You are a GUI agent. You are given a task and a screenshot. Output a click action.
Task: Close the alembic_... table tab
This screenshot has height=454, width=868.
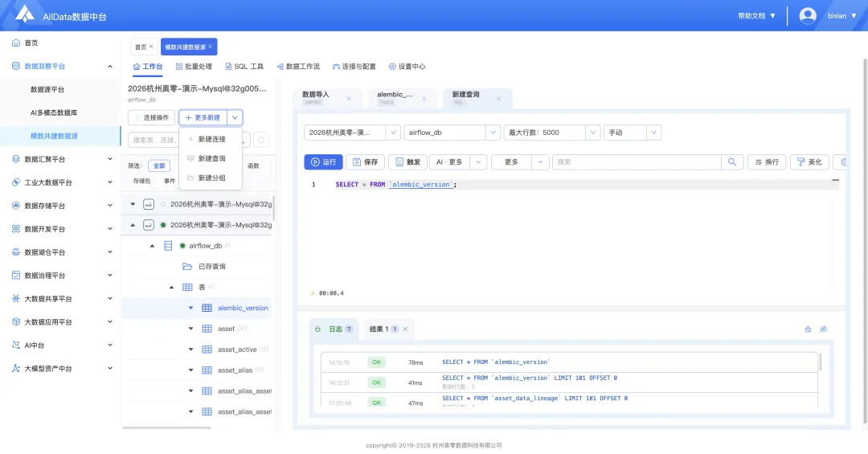pos(424,99)
